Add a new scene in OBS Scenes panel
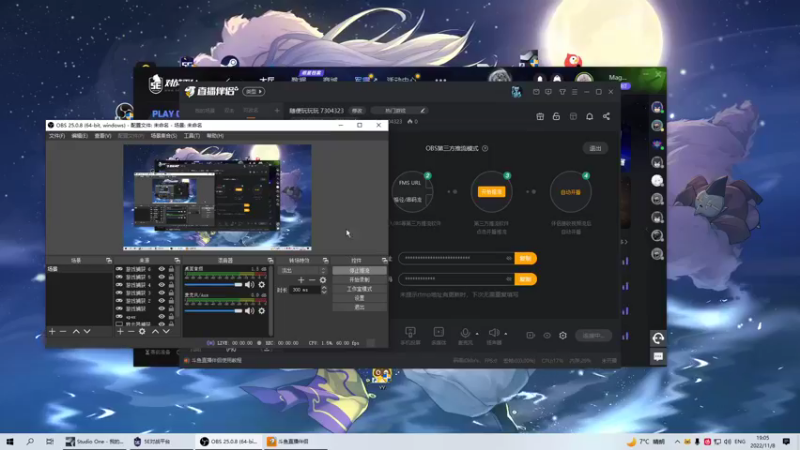800x450 pixels. (x=52, y=332)
